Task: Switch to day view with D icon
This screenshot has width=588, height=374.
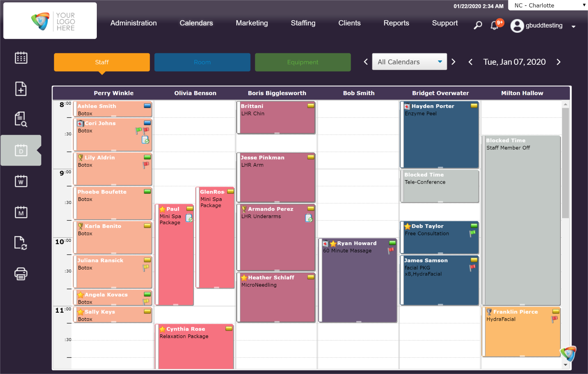Action: (x=21, y=150)
